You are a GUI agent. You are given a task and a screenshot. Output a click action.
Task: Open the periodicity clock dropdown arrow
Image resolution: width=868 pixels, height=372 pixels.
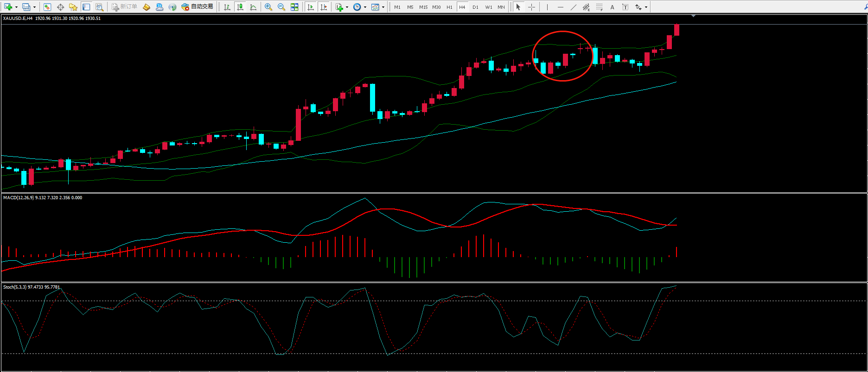(365, 7)
